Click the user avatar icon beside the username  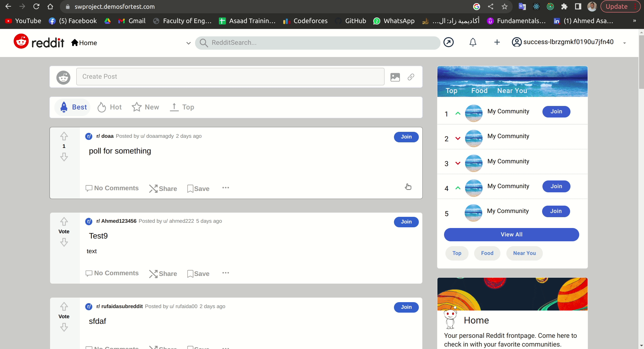point(517,42)
